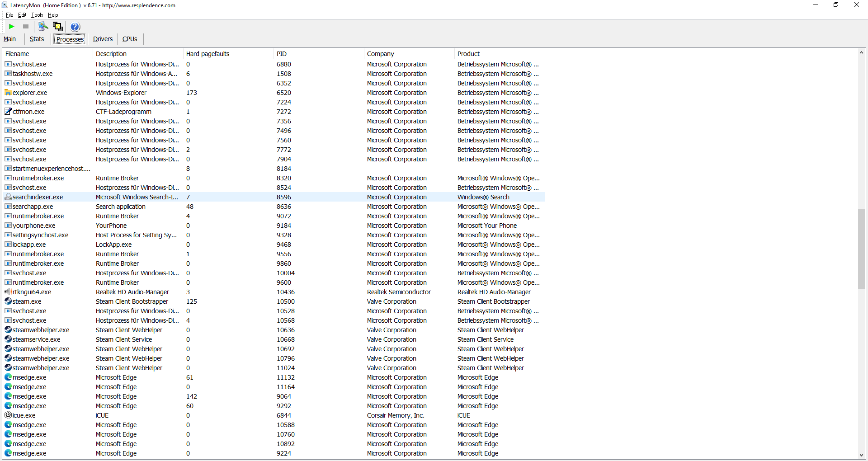Open the Help menu

coord(53,15)
